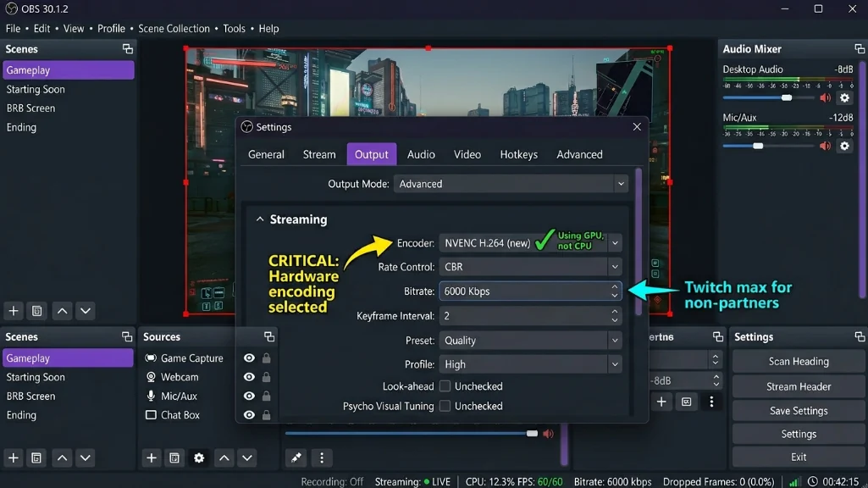Click the Scan Heading button
Image resolution: width=868 pixels, height=488 pixels.
tap(799, 362)
